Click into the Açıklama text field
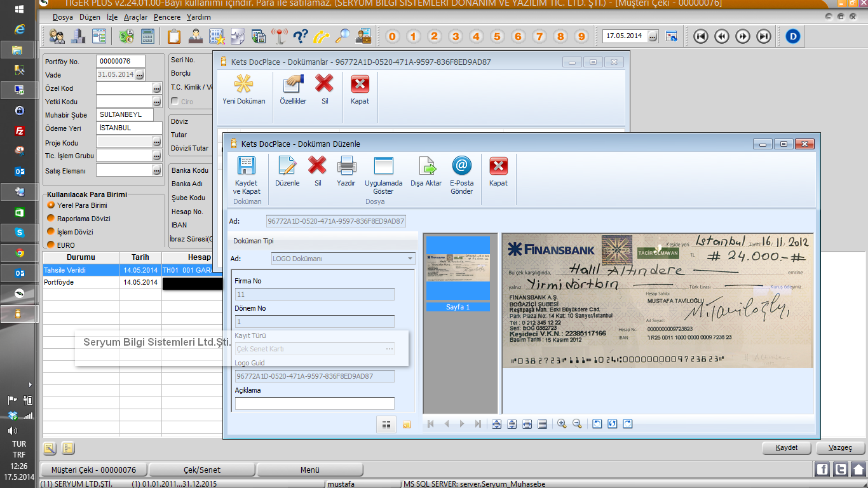The width and height of the screenshot is (868, 488). [x=315, y=403]
